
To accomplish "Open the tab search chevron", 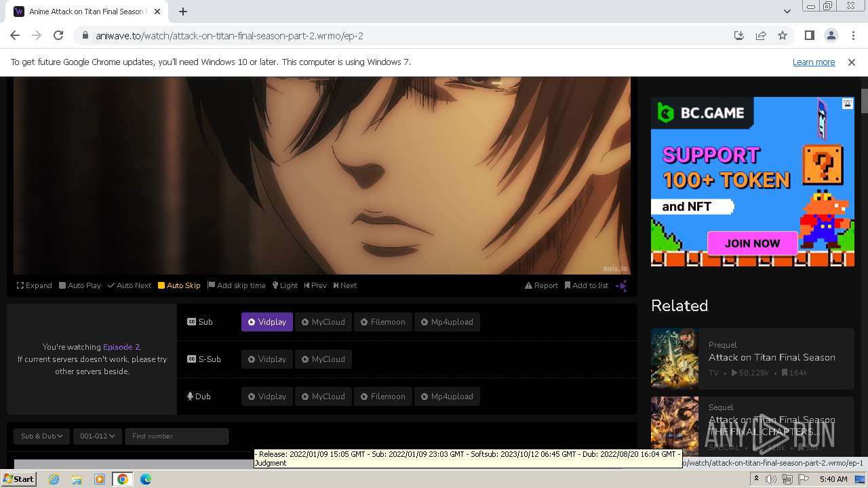I will (x=787, y=12).
